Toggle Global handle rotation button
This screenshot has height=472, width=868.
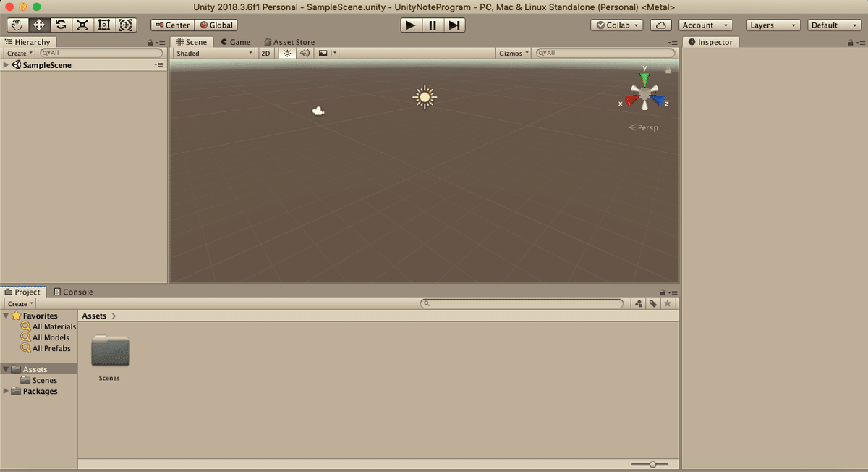click(x=216, y=25)
